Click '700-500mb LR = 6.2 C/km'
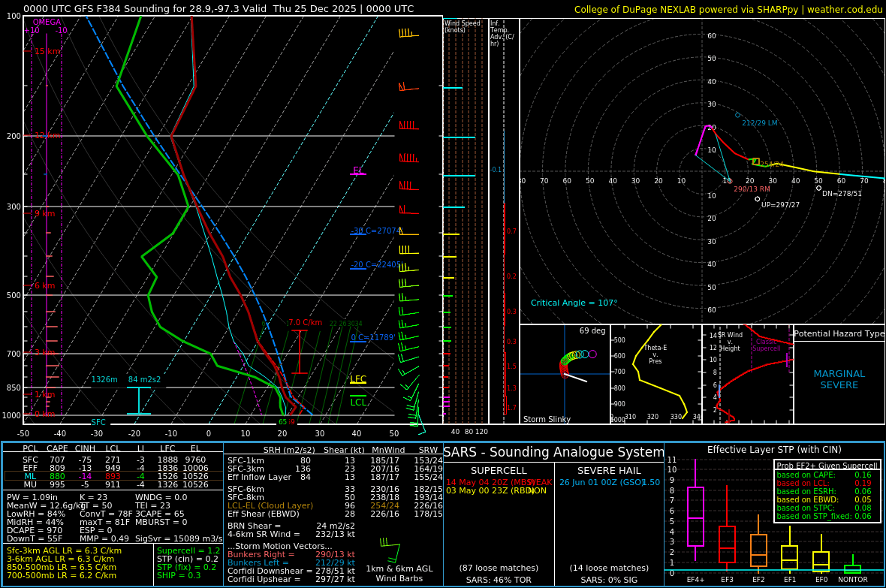The image size is (886, 588). coord(62,575)
